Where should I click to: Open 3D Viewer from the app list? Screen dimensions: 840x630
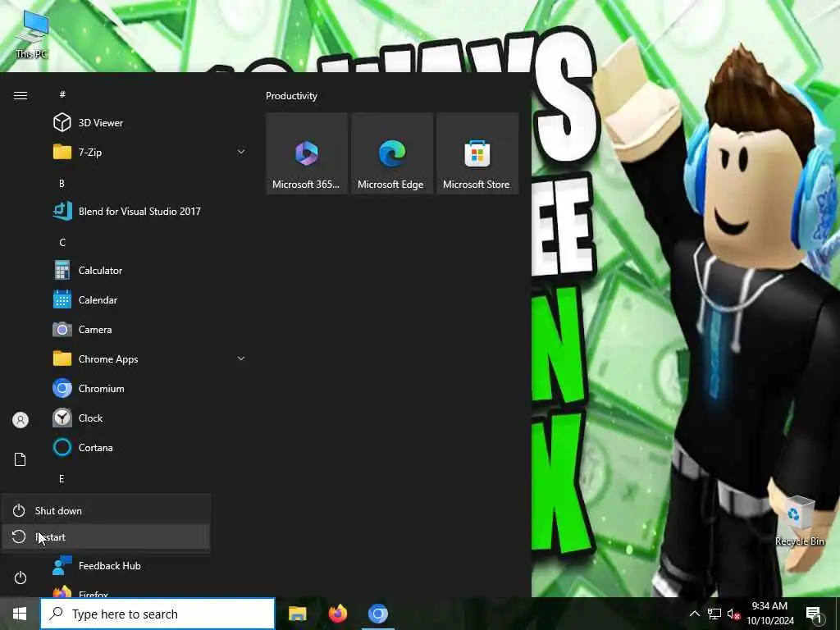(x=149, y=123)
